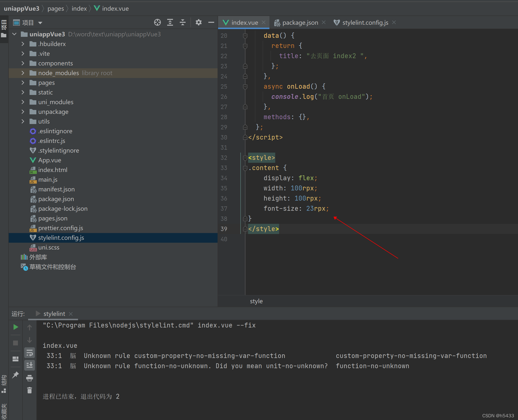This screenshot has height=420, width=518.
Task: Open App.vue from the project tree
Action: pos(49,160)
